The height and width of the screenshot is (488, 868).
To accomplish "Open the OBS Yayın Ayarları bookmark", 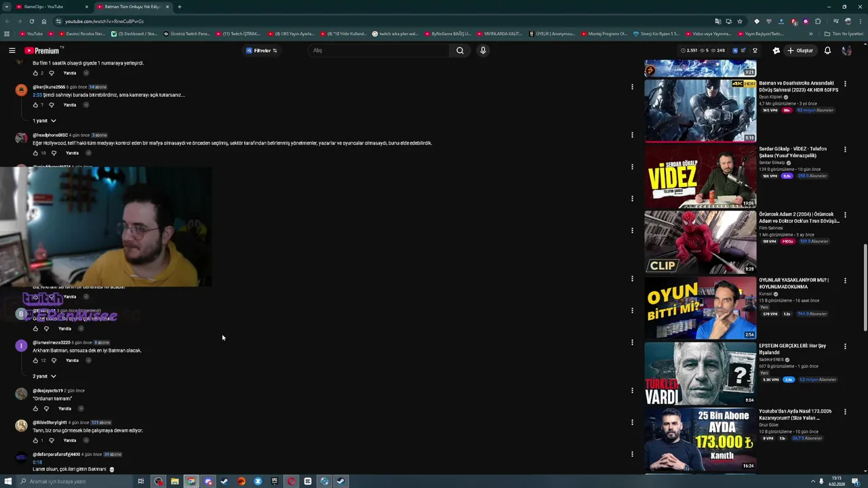I will pyautogui.click(x=292, y=34).
